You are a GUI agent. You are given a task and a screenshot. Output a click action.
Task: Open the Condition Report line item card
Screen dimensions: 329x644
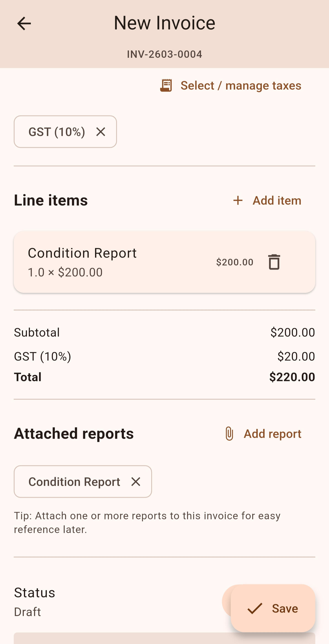[112, 262]
